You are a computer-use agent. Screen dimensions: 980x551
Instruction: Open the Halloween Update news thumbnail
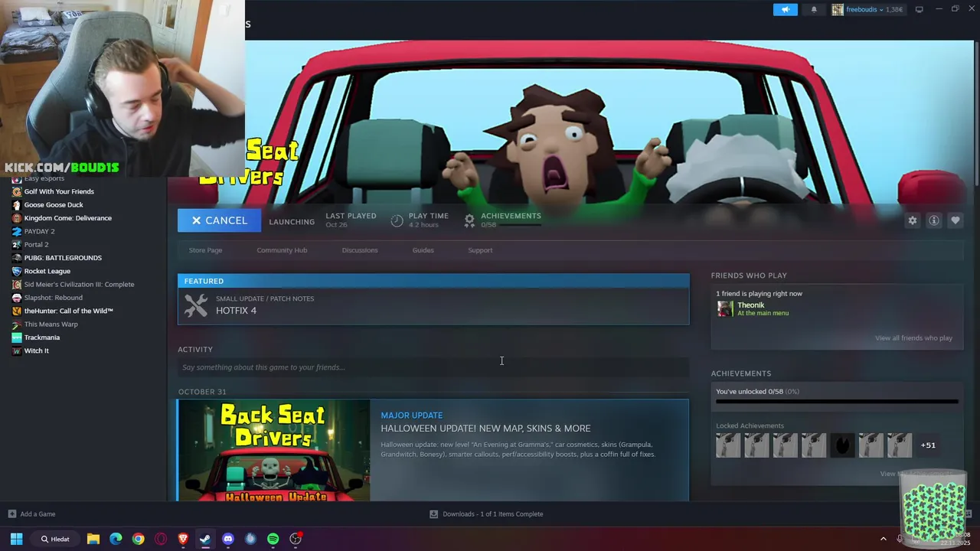(x=274, y=451)
